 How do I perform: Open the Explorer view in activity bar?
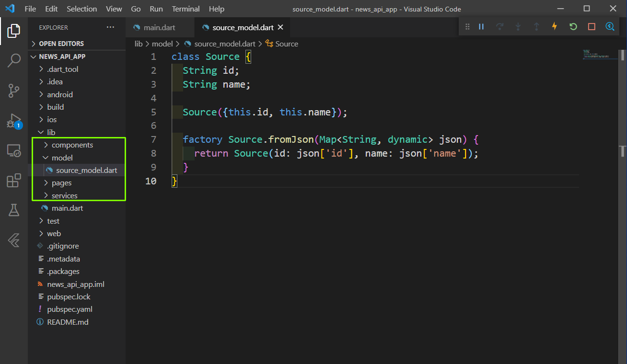tap(14, 31)
